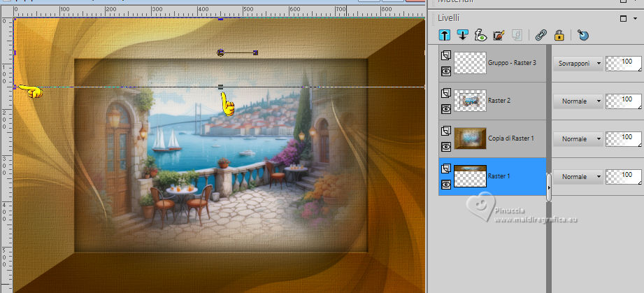This screenshot has height=293, width=644.
Task: Toggle the layer link chain icon
Action: (541, 36)
